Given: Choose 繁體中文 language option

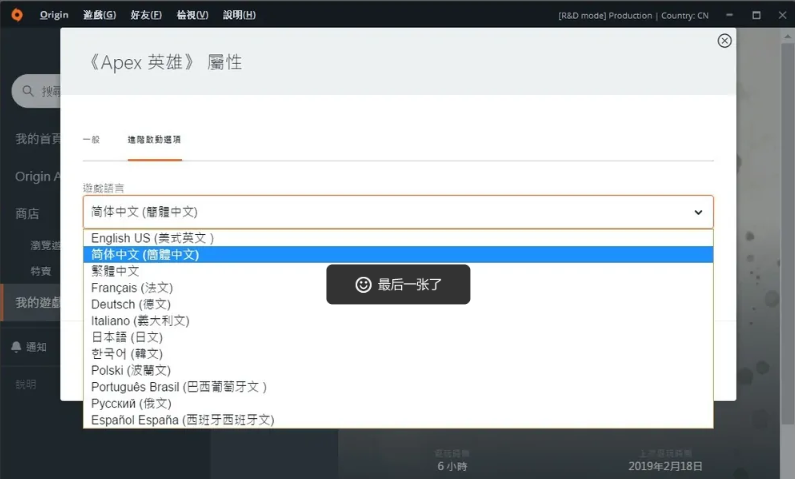Looking at the screenshot, I should point(115,271).
